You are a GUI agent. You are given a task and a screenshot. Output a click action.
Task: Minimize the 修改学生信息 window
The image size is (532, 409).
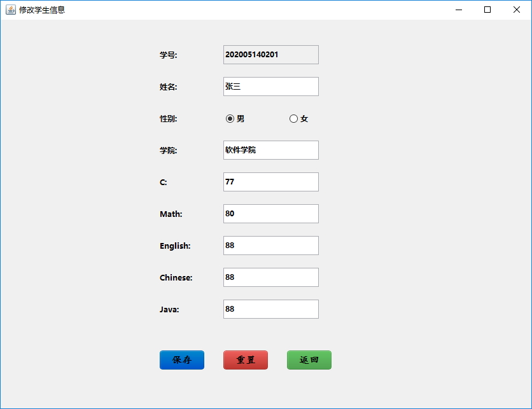(458, 10)
